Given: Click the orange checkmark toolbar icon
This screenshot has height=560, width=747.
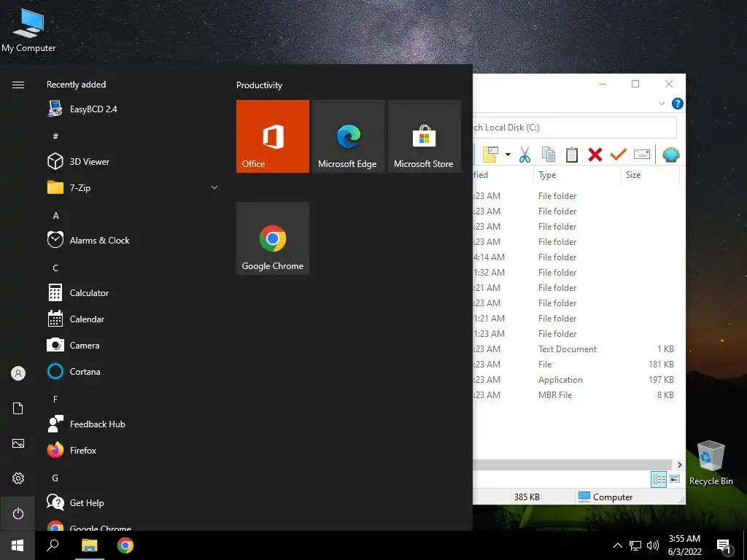Looking at the screenshot, I should click(618, 155).
